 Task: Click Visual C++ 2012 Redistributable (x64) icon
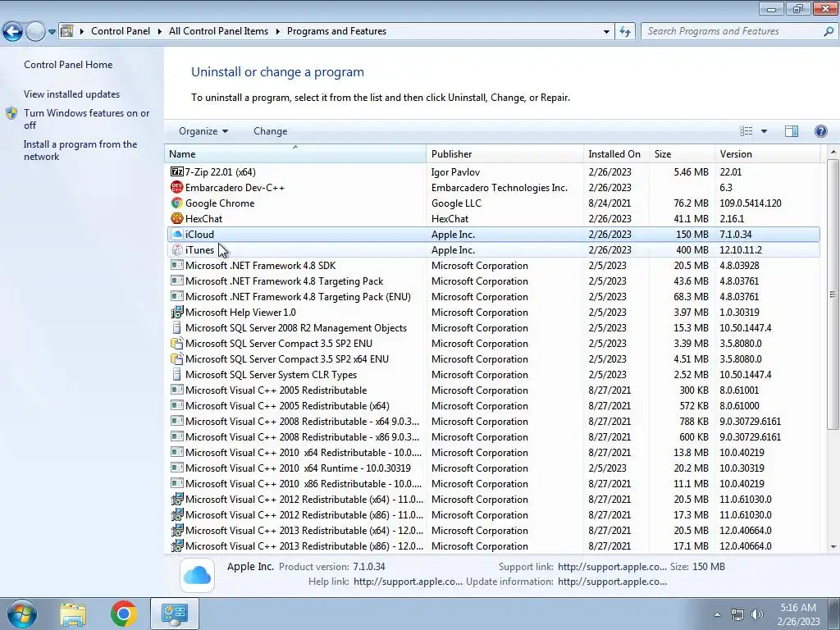click(x=177, y=500)
